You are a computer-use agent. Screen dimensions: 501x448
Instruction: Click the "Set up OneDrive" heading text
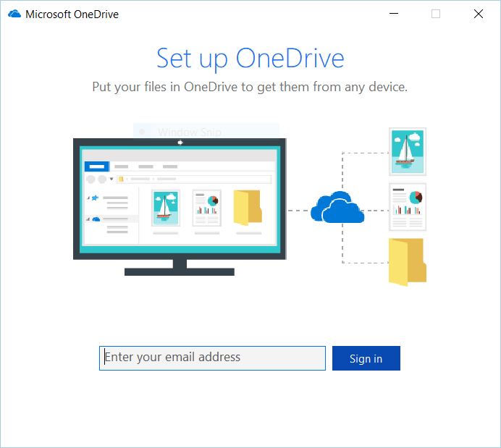(250, 59)
